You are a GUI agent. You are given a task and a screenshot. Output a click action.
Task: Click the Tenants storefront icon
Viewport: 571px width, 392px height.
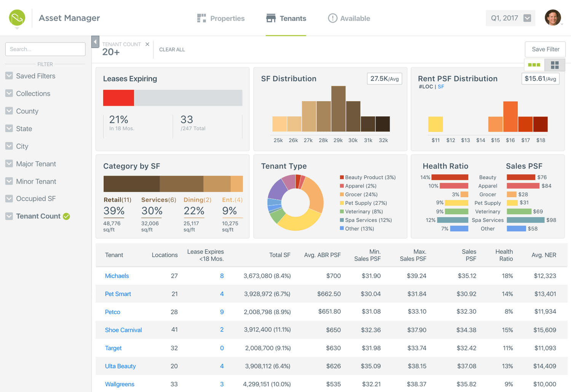pos(271,18)
